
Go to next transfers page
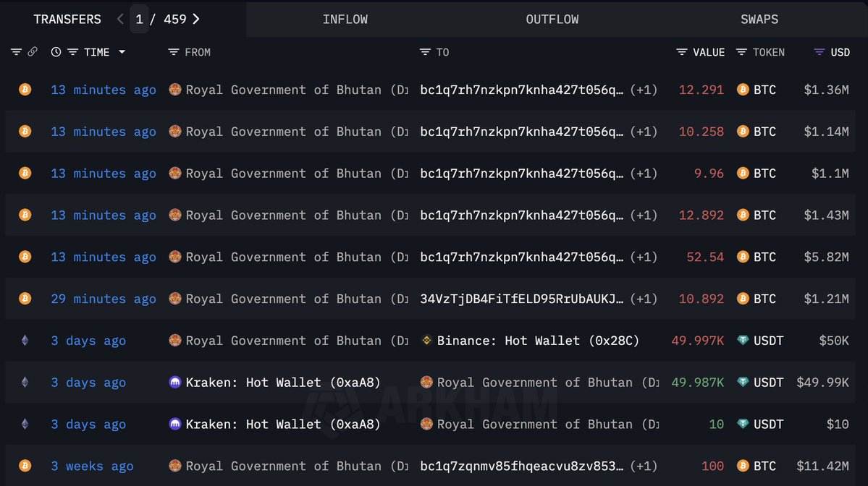coord(196,20)
